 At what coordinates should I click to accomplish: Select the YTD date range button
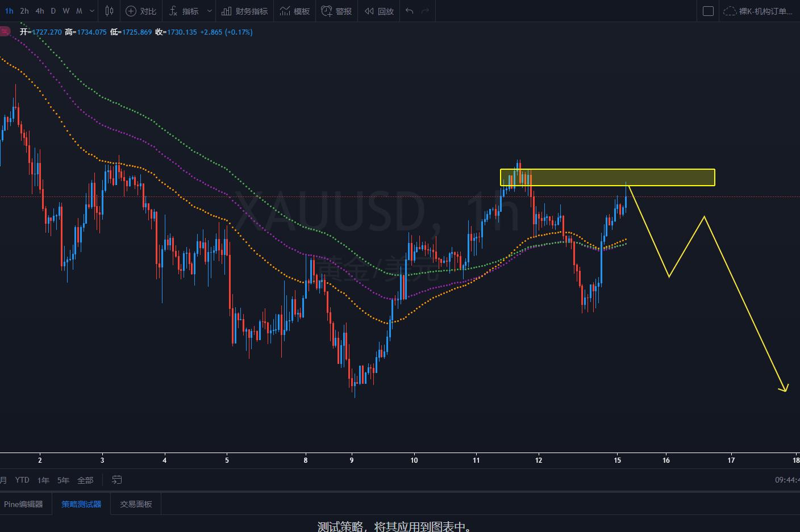22,480
